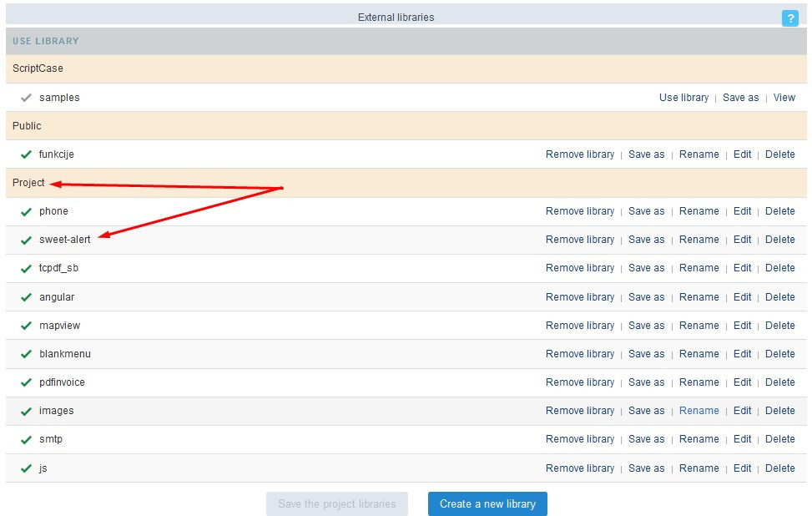Viewport: 812px width, 516px height.
Task: Delete the angular library
Action: tap(780, 297)
